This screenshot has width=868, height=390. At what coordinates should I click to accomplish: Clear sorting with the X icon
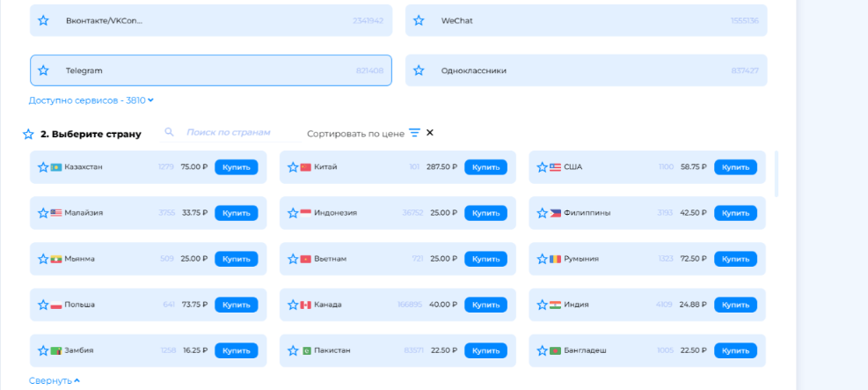[x=430, y=133]
